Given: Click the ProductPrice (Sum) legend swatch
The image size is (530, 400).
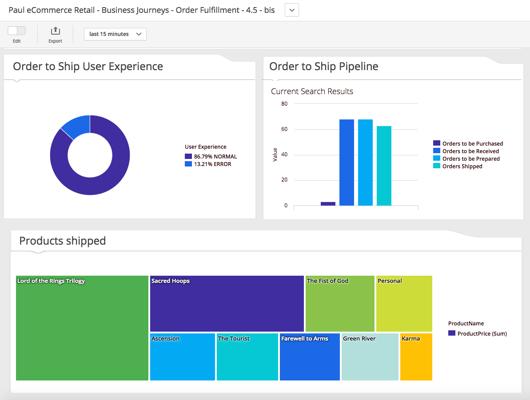Looking at the screenshot, I should 452,333.
